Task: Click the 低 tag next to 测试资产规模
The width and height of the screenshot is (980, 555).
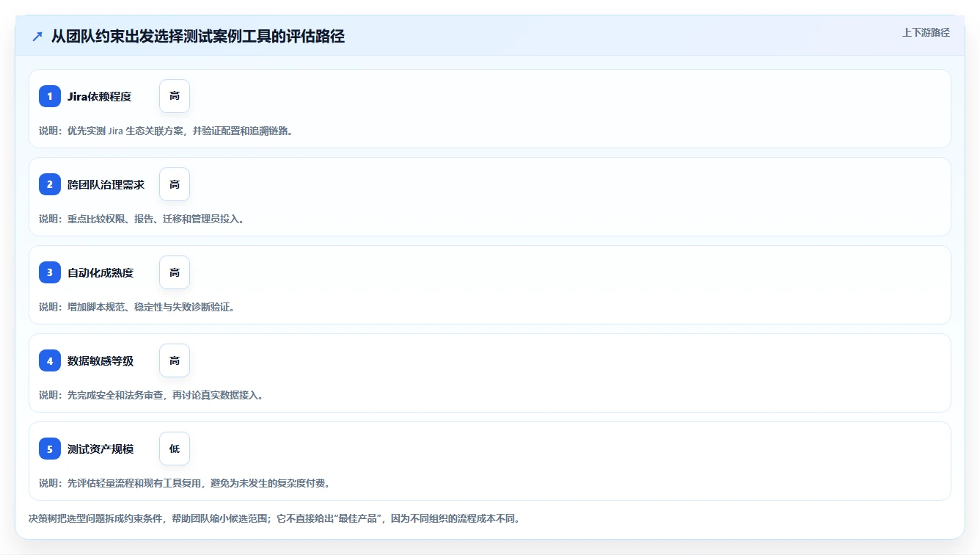Action: (x=175, y=449)
